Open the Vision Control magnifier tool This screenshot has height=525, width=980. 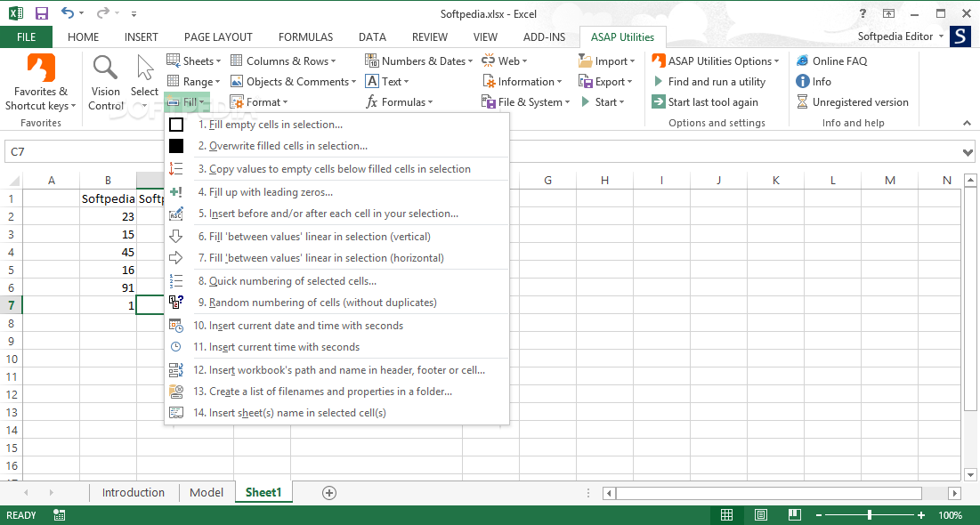(106, 83)
